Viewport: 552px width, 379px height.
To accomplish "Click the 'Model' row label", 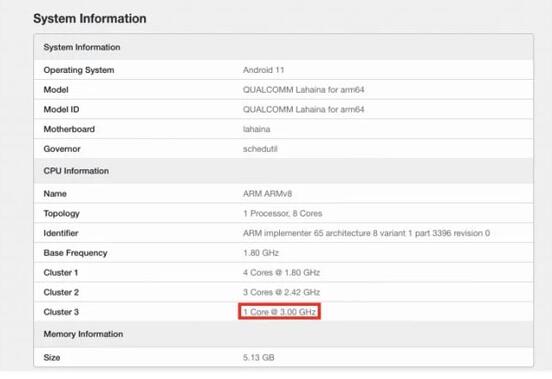I will pyautogui.click(x=56, y=90).
